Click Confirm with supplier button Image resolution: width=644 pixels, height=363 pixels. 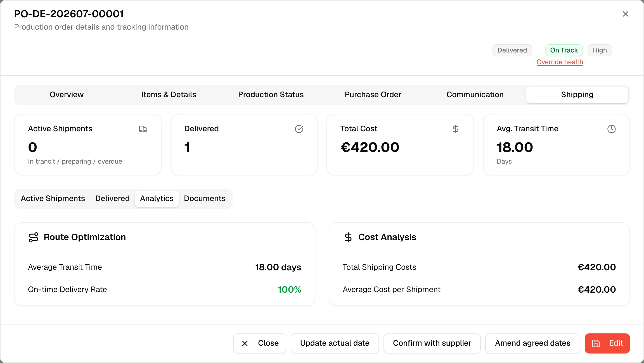coord(432,343)
